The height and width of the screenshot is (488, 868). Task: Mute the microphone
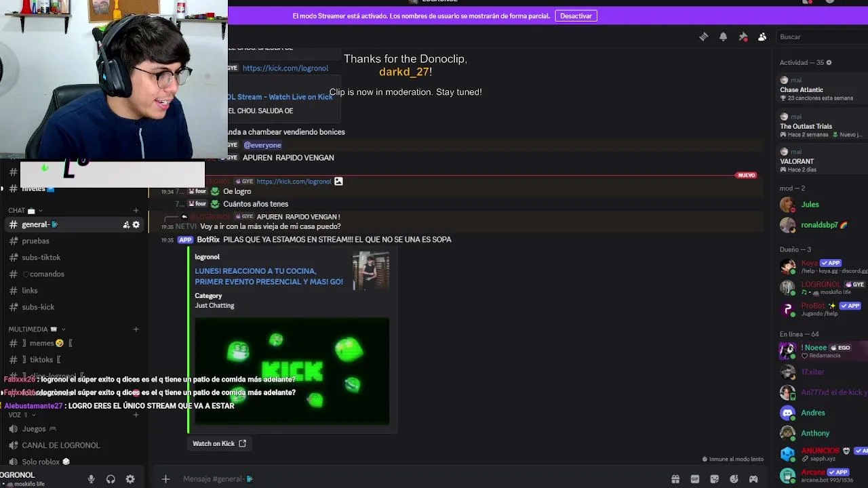[x=91, y=479]
